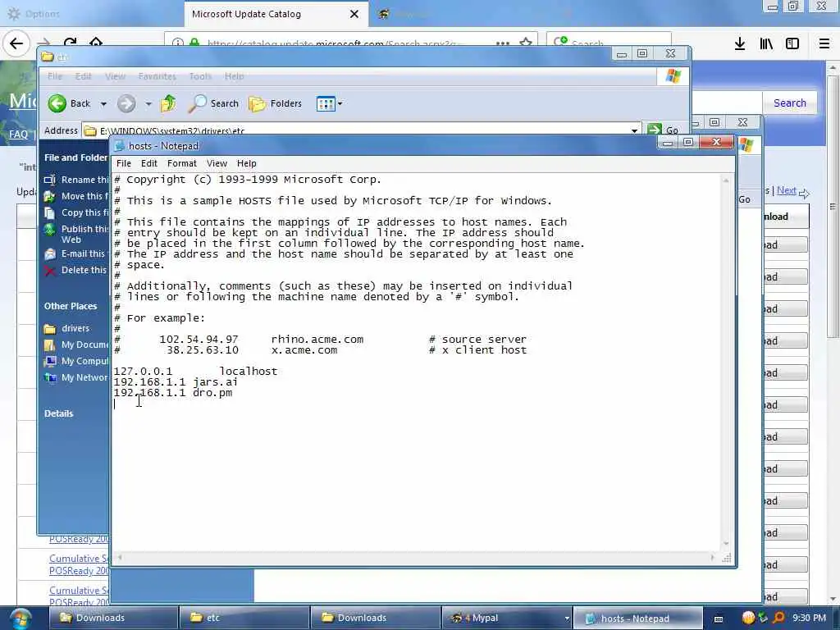Click the Explorer Search toolbar button

pos(213,103)
